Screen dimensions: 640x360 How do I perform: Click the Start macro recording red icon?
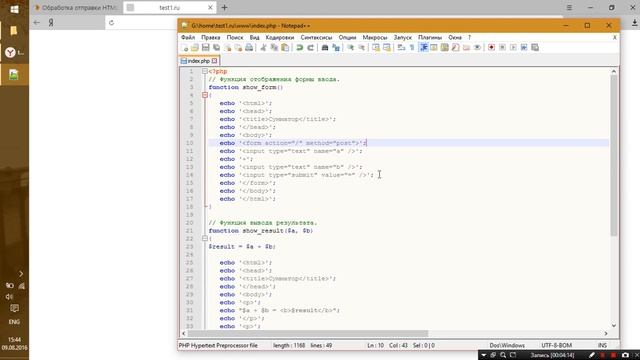[491, 48]
